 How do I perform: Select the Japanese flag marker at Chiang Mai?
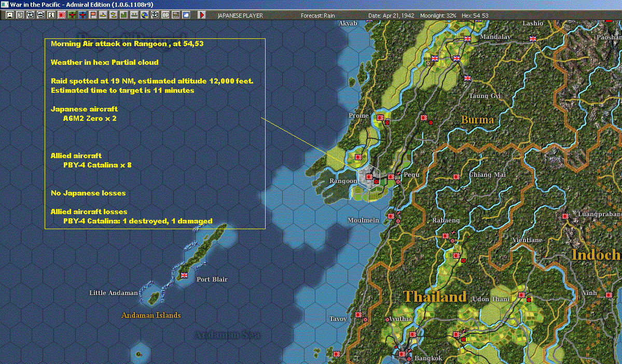(456, 176)
